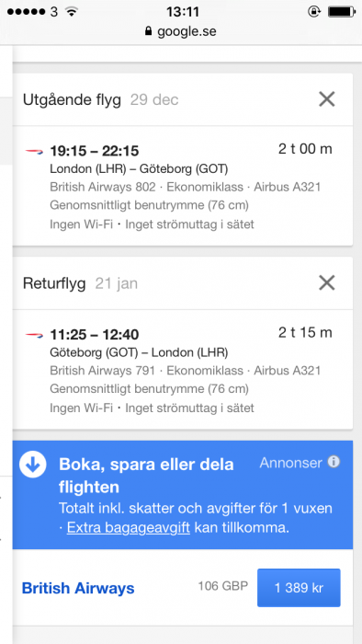Book via the 1 389 kr button
Screen dimensions: 362x644
[299, 588]
